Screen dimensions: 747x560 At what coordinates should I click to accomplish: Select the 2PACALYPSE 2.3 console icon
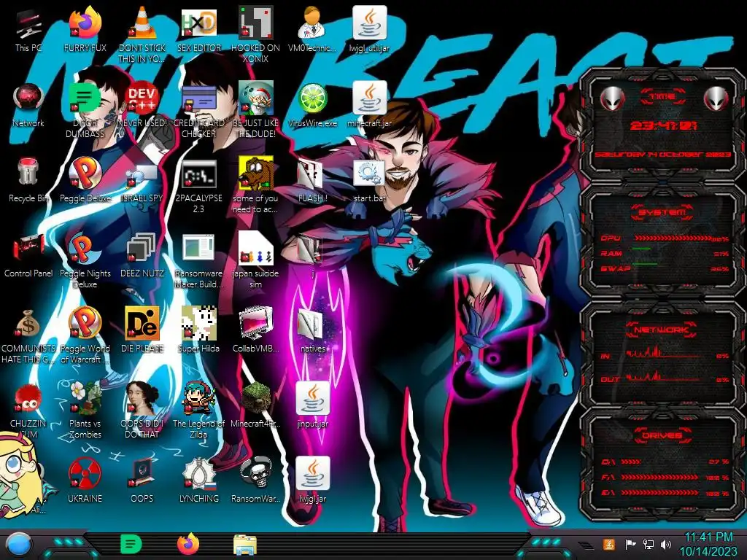(x=198, y=174)
